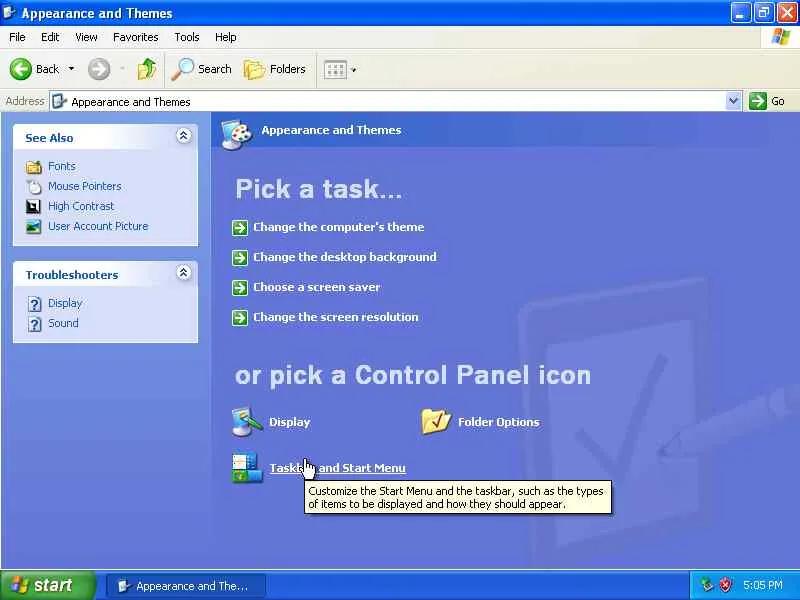Open the High Contrast link

81,206
